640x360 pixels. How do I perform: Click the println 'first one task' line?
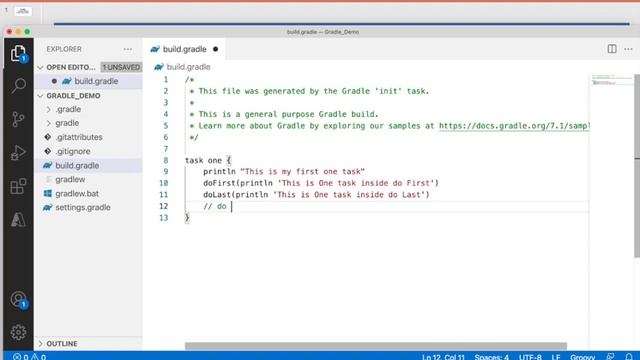[284, 171]
